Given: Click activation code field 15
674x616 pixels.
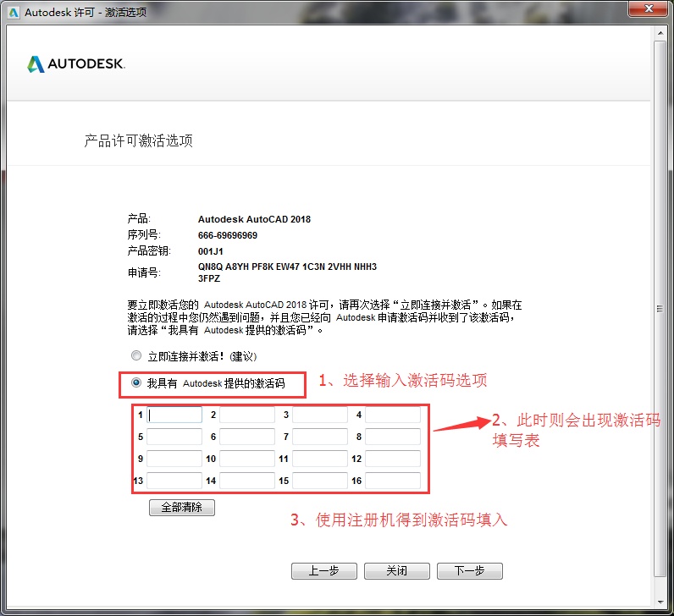Looking at the screenshot, I should click(x=320, y=481).
